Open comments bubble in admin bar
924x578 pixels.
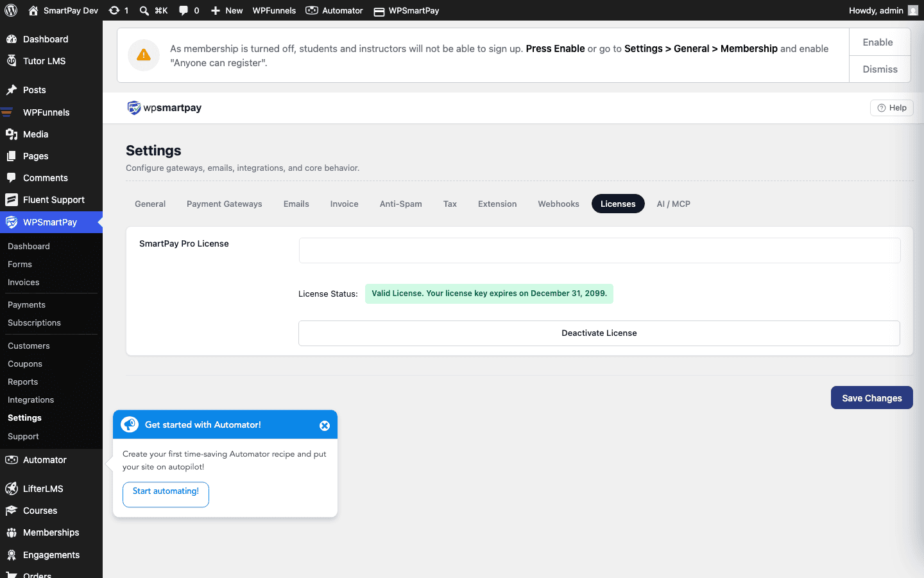[x=184, y=10]
